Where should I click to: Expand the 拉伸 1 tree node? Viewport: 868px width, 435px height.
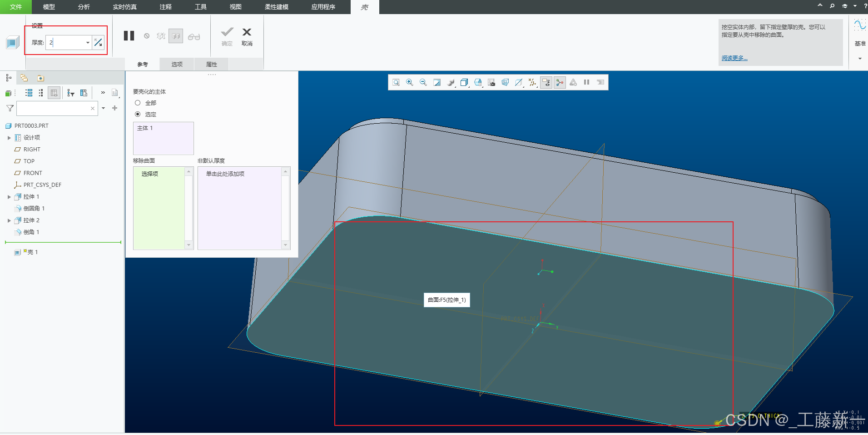tap(9, 197)
